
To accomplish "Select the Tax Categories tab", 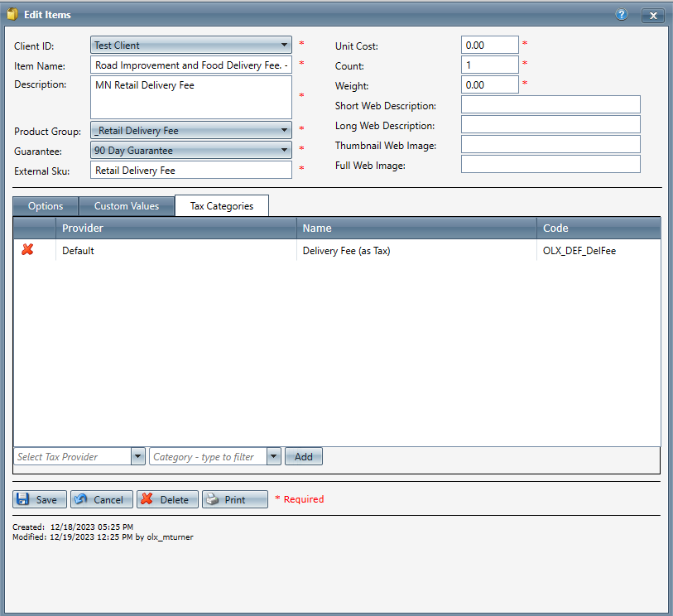I will click(222, 206).
